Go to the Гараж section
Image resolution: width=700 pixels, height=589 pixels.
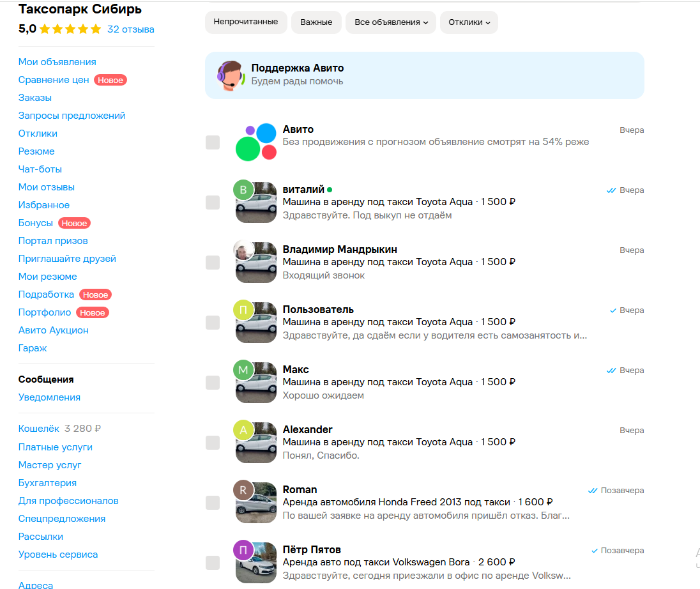pyautogui.click(x=33, y=348)
